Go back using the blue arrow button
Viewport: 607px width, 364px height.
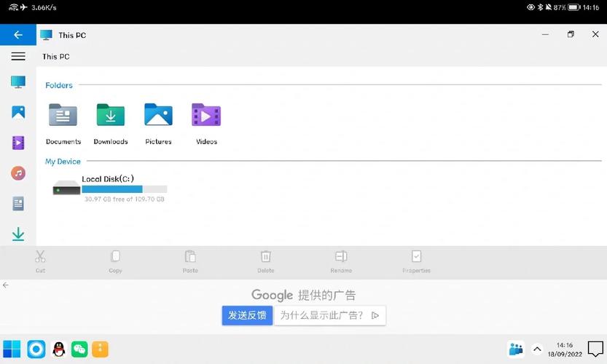(x=18, y=35)
